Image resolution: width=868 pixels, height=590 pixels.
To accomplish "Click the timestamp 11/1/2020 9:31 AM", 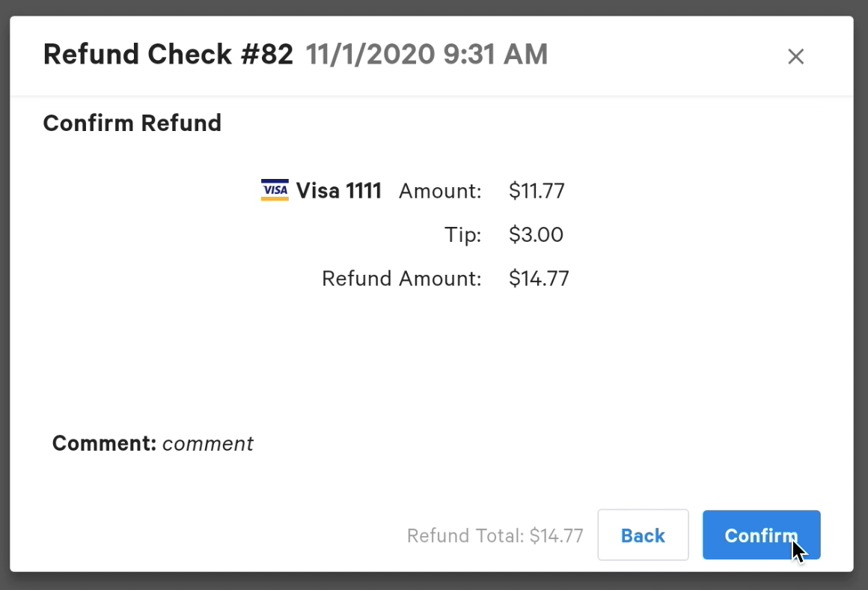I will [427, 54].
